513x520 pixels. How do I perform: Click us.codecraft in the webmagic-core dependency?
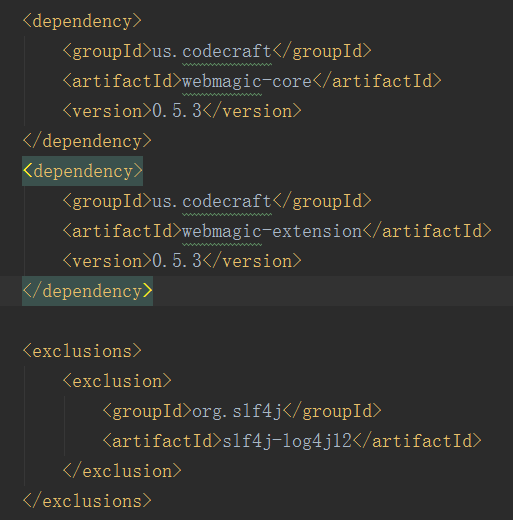(212, 52)
